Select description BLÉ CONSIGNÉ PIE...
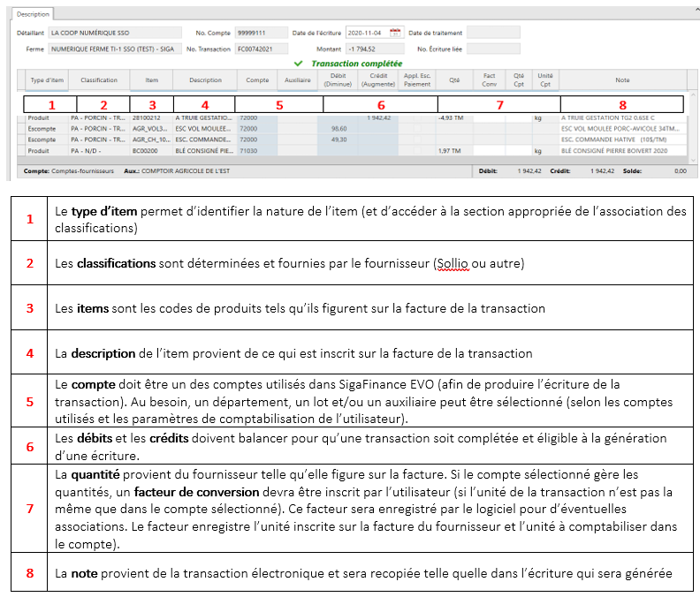The width and height of the screenshot is (700, 597). click(204, 151)
